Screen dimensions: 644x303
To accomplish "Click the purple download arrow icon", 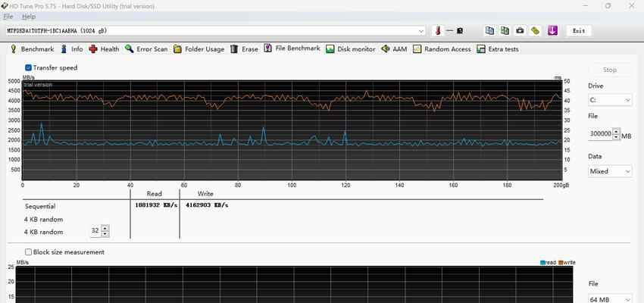I will pyautogui.click(x=552, y=30).
